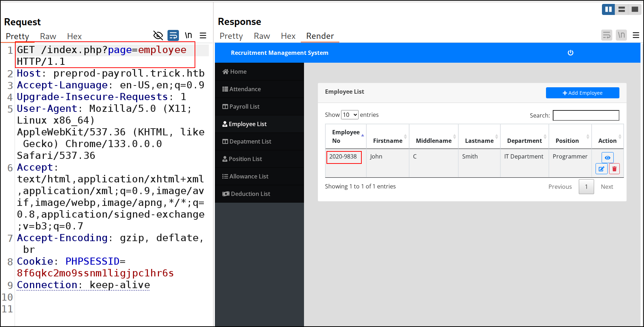Click the employee Search input field
644x327 pixels.
586,115
